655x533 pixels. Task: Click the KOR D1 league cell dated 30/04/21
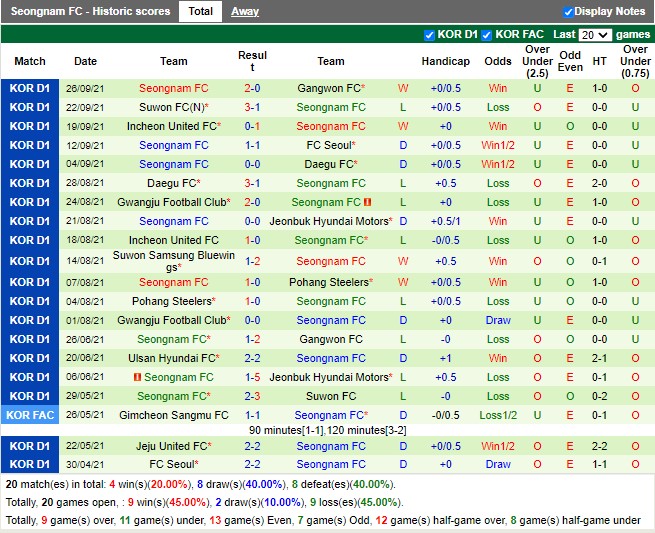30,464
